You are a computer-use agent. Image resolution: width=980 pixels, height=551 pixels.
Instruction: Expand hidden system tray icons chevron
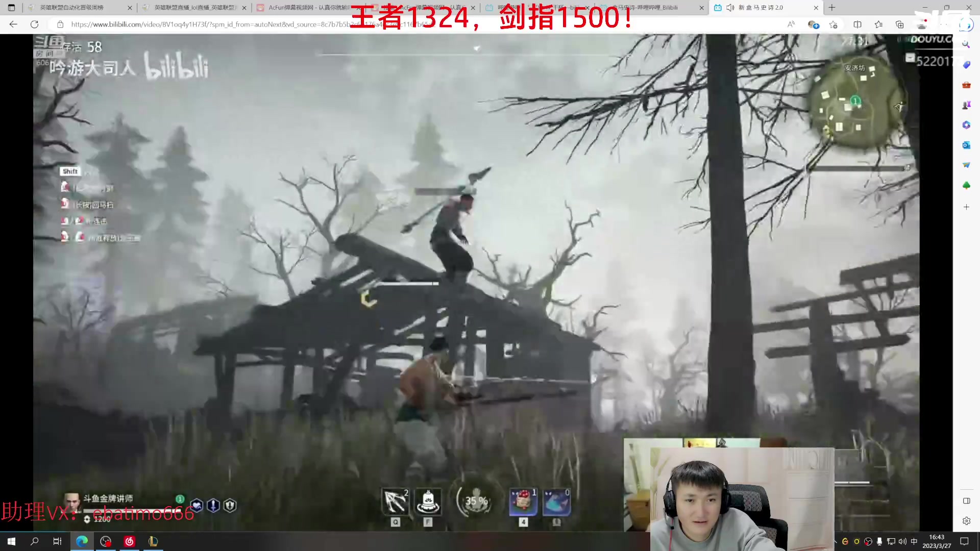[x=836, y=541]
